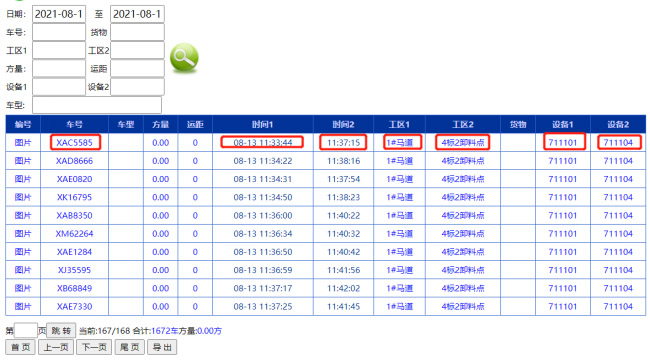Viewport: 650px width, 364px height.
Task: Click vehicle number XK16795
Action: tap(75, 197)
